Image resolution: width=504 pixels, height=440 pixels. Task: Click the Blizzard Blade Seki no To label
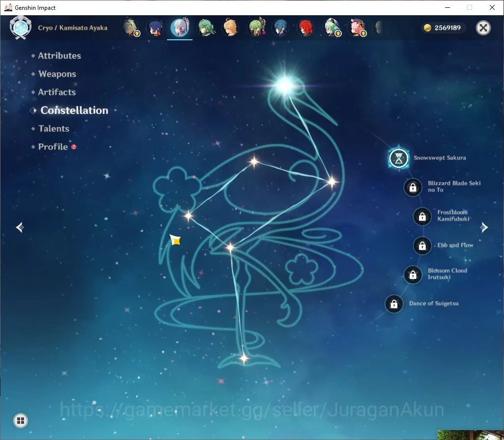tap(454, 187)
